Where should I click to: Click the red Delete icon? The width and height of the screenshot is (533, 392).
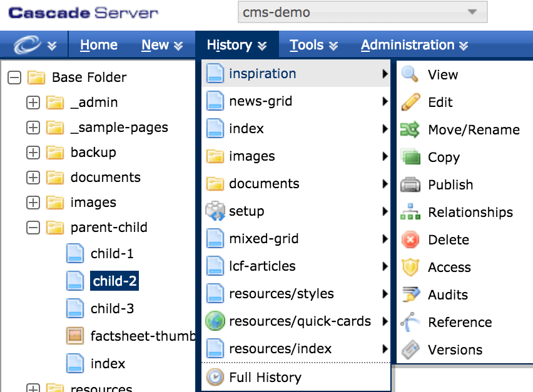410,240
